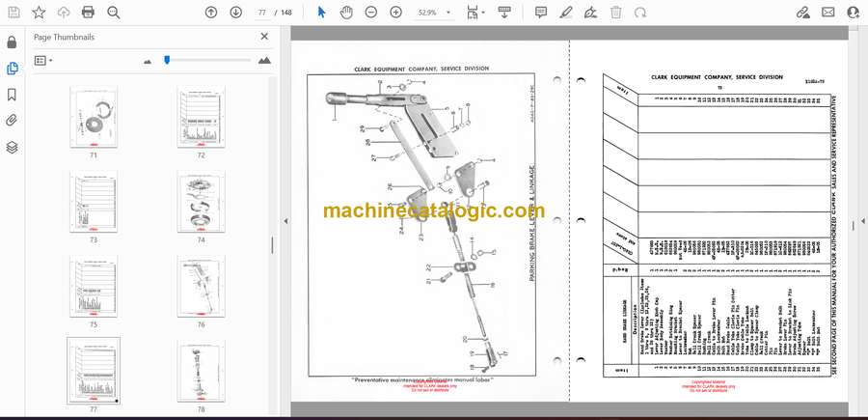Go to next page arrow
This screenshot has width=868, height=420.
[x=236, y=13]
